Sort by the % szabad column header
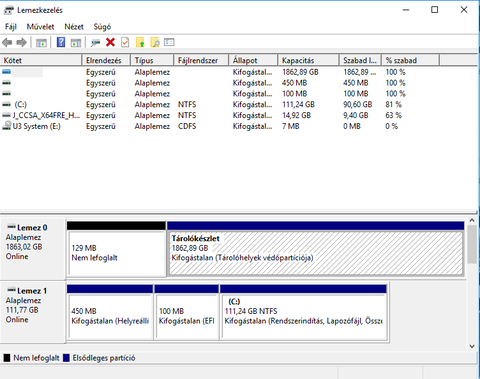Image resolution: width=480 pixels, height=379 pixels. [411, 60]
